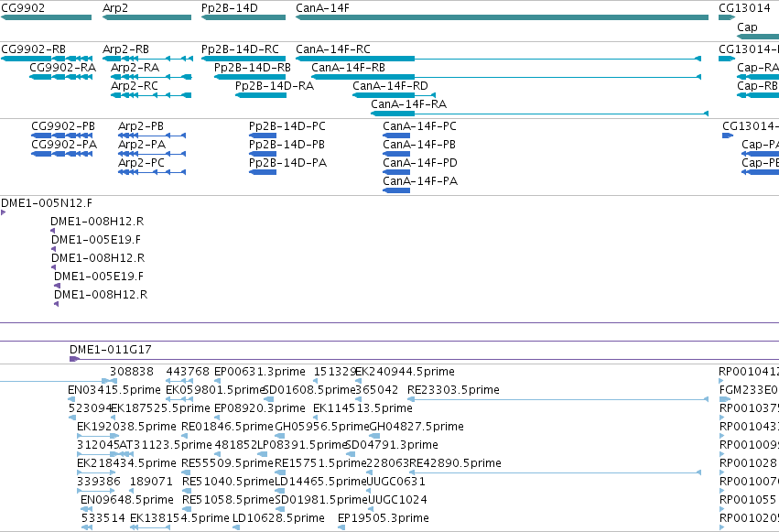The image size is (779, 532).
Task: Select the RE42890.5prime EST label
Action: click(x=455, y=463)
